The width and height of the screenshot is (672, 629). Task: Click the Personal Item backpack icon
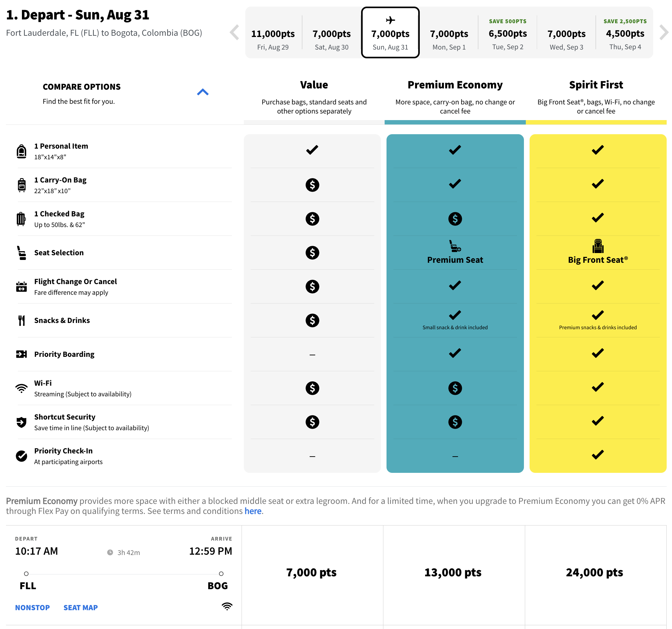21,151
